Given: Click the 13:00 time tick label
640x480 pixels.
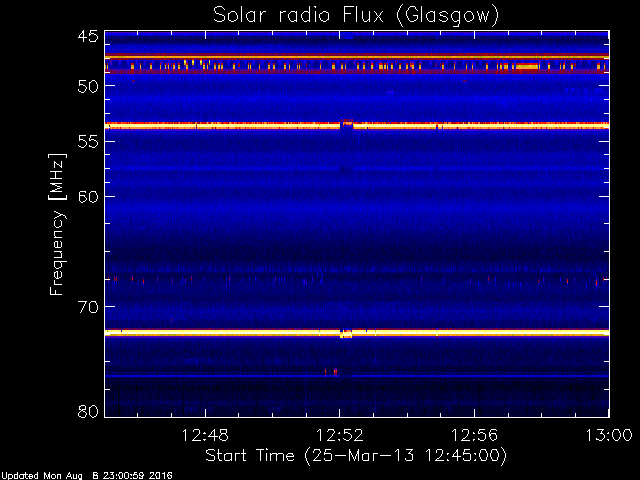Looking at the screenshot, I should pos(609,435).
